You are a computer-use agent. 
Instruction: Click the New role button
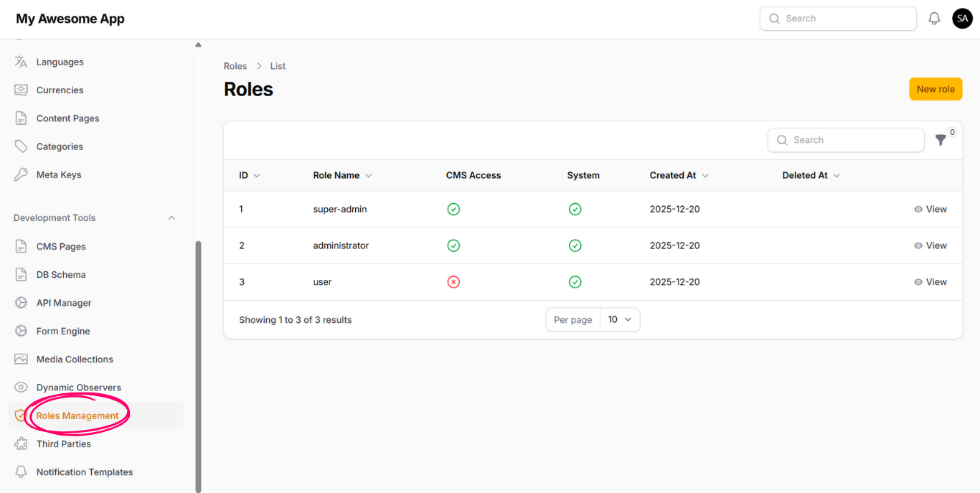[936, 89]
